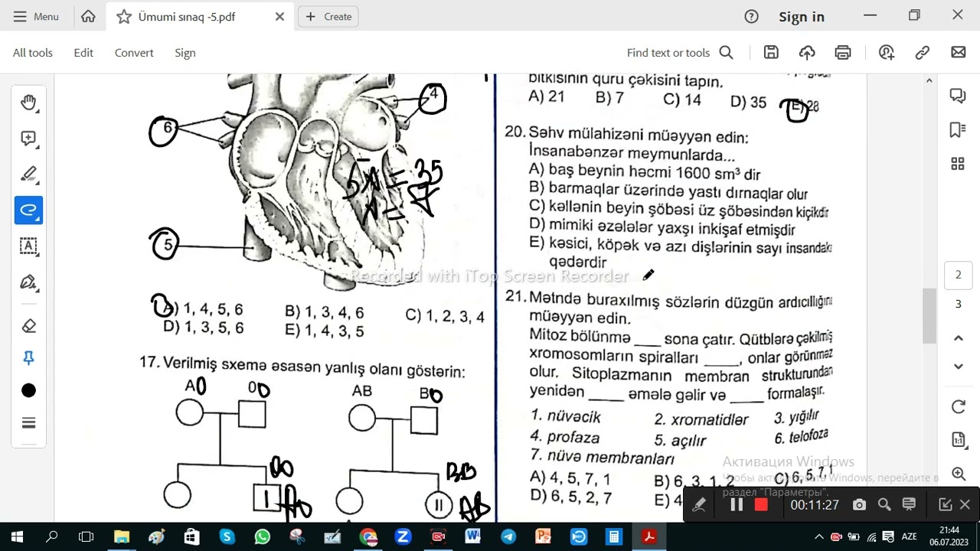980x551 pixels.
Task: Open Word from the taskbar
Action: [x=472, y=536]
